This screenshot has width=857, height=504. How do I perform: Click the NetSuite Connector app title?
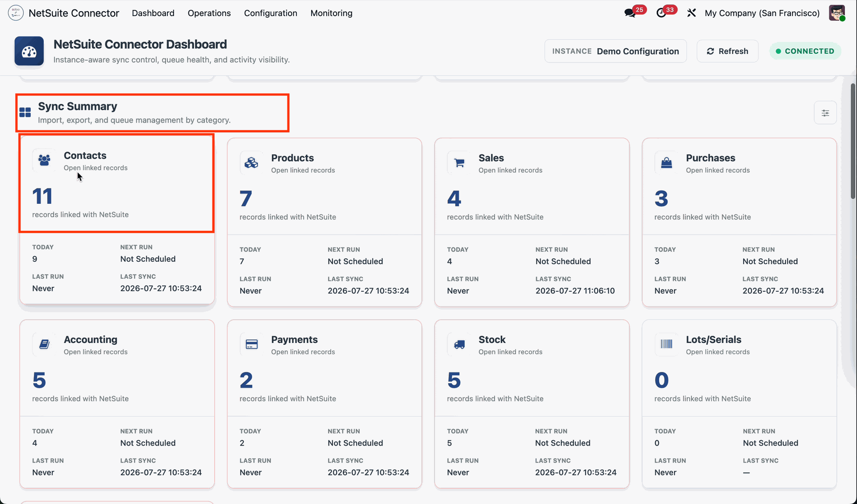pos(74,13)
